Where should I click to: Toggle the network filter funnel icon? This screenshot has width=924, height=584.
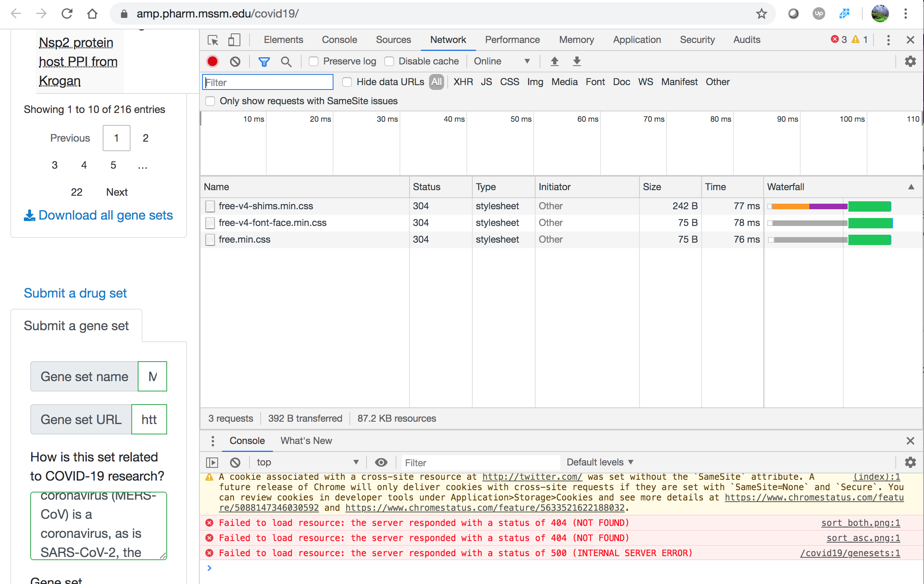[x=264, y=61]
